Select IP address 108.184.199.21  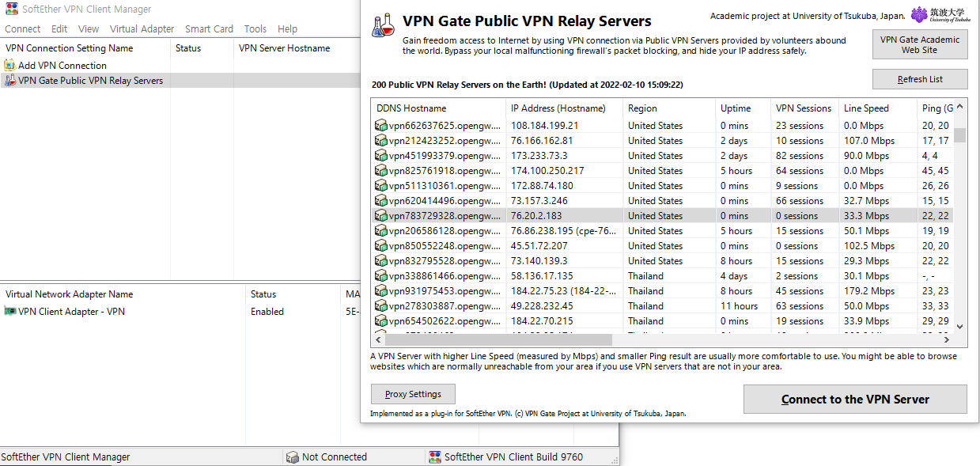click(544, 126)
